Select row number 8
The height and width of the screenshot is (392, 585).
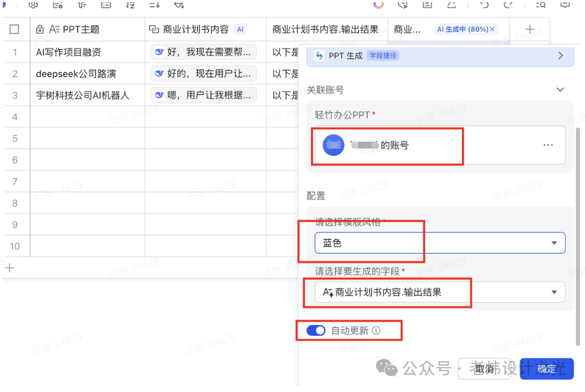[x=15, y=204]
